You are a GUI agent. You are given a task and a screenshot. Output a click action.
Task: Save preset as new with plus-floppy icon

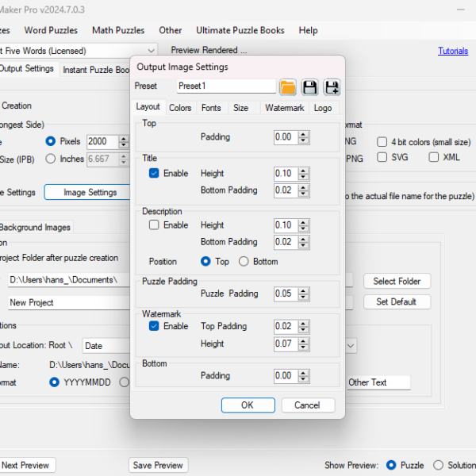pos(332,86)
